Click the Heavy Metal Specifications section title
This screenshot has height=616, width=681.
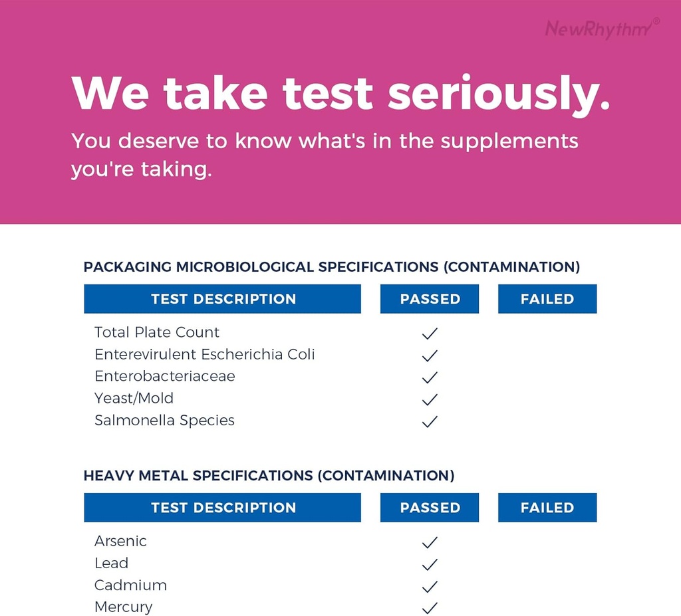tap(269, 476)
